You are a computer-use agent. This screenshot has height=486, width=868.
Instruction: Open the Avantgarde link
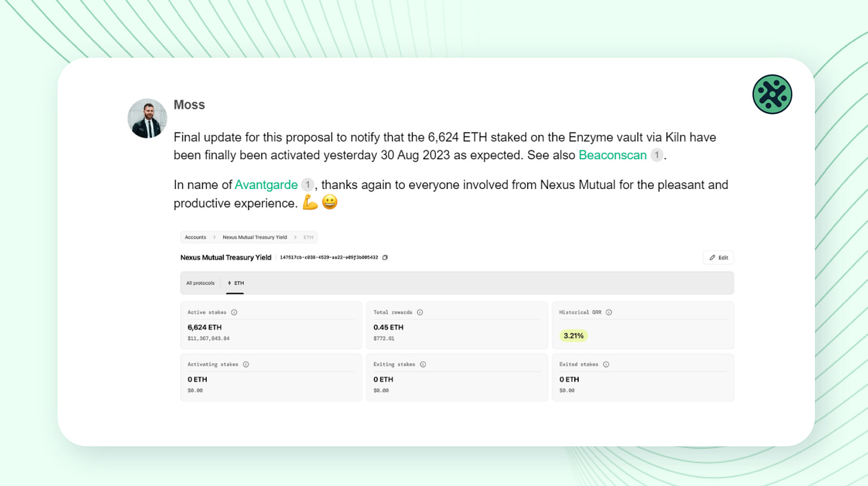pyautogui.click(x=266, y=185)
